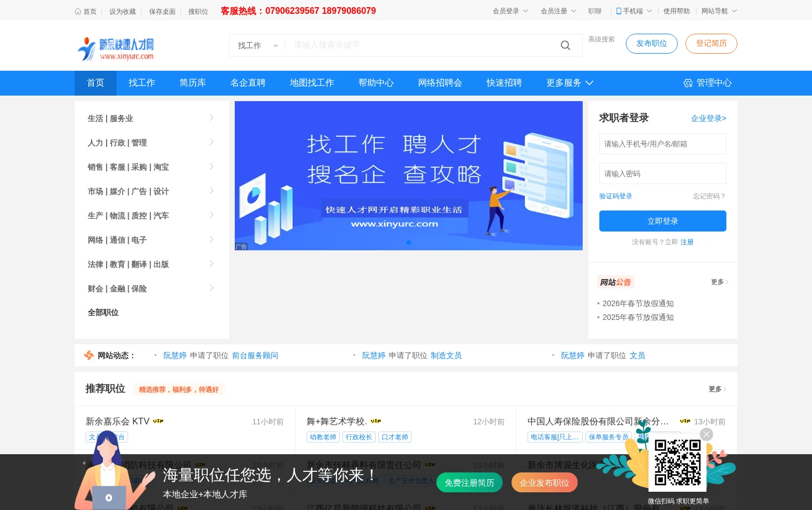Expand the 网络 | 通信 | 电子 category arrow
812x510 pixels.
click(x=212, y=239)
